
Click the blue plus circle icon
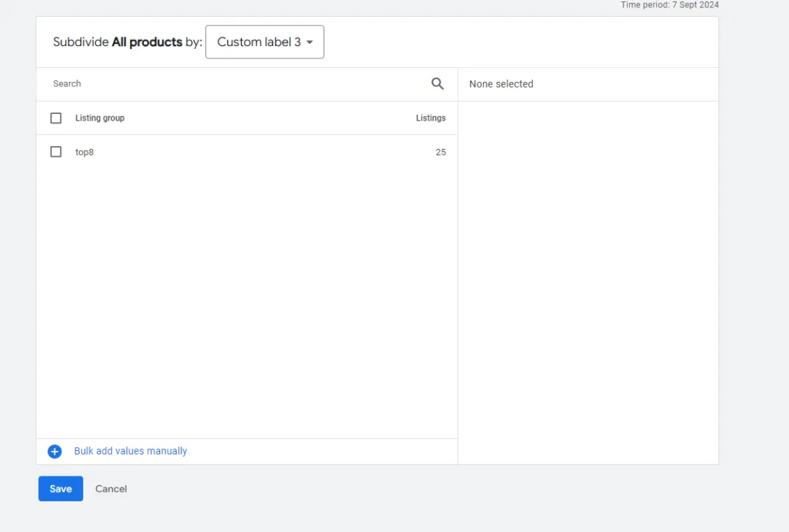(x=55, y=452)
